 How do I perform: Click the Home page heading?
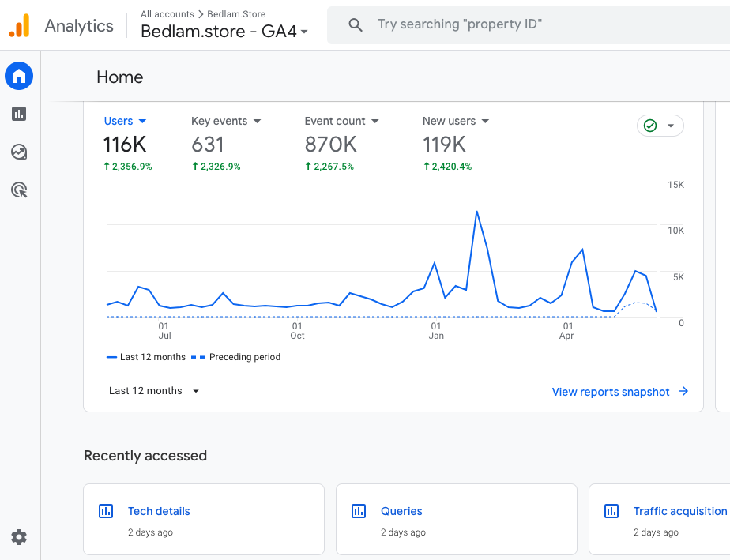pos(119,77)
